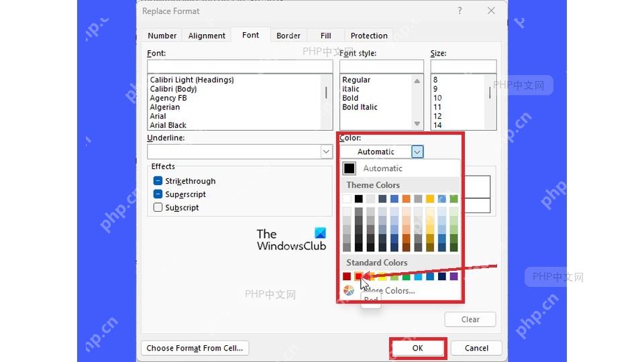Confirm with the OK button

418,348
